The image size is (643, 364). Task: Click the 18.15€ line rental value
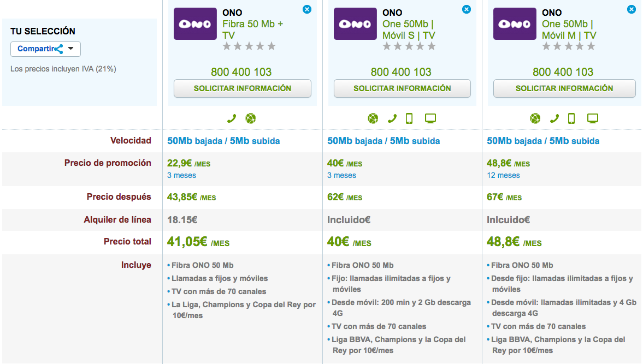click(182, 220)
